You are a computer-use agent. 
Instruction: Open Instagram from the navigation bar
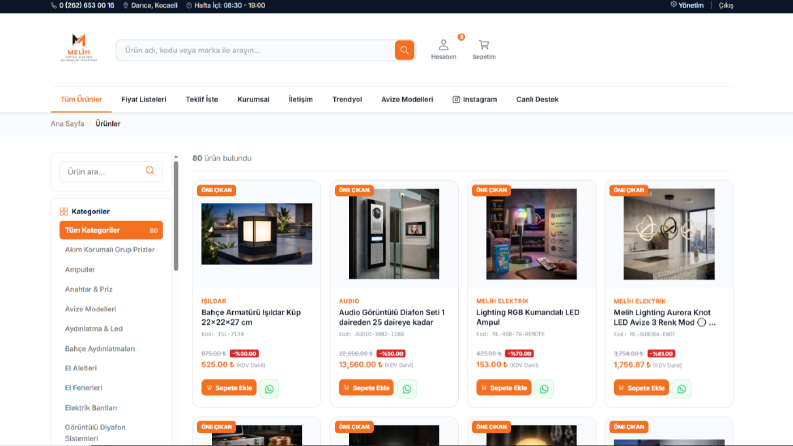pyautogui.click(x=474, y=99)
